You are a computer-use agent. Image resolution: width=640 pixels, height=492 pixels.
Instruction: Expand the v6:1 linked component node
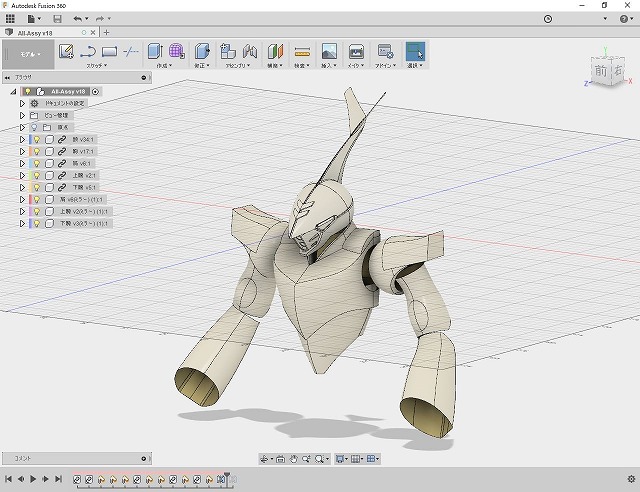22,163
